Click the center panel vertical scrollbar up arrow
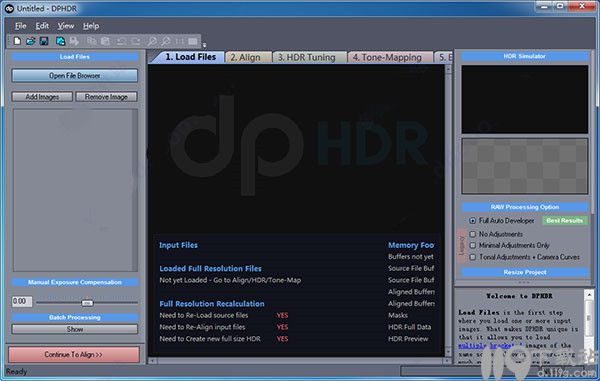Viewport: 600px width, 381px height. click(x=448, y=69)
